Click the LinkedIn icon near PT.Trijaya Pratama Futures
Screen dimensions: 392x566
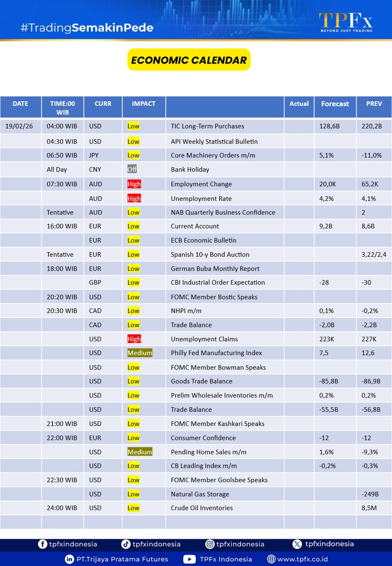[70, 559]
